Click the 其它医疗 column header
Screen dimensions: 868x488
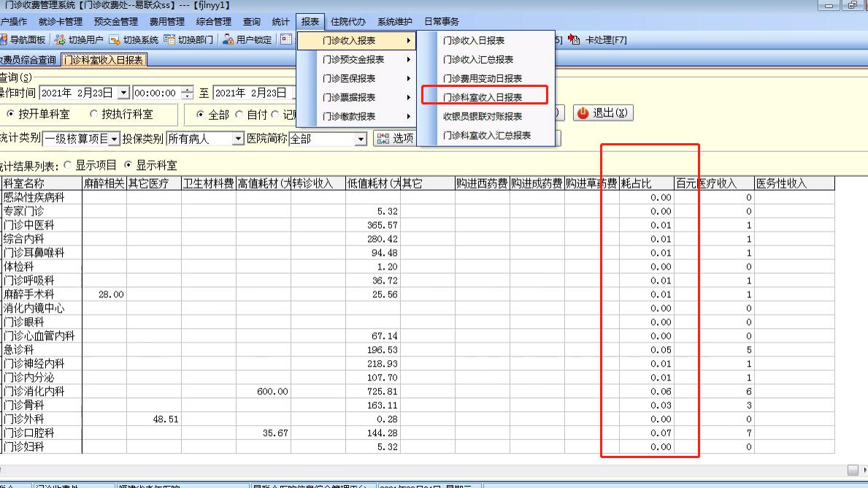click(x=154, y=183)
